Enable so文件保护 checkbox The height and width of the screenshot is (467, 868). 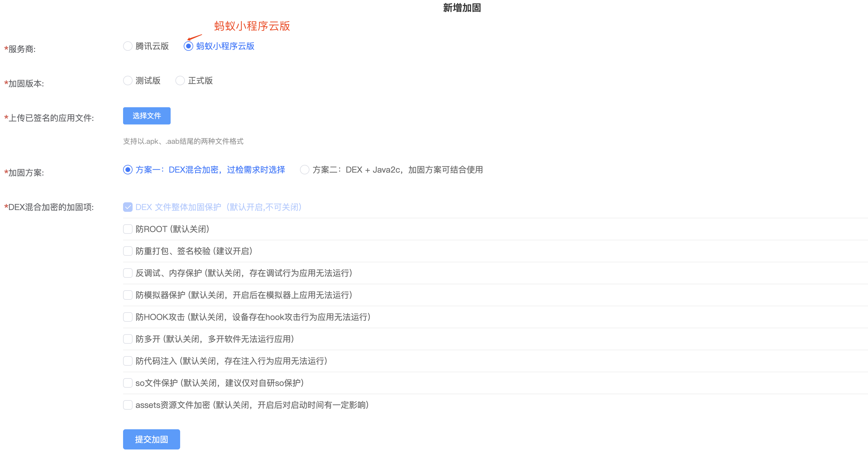click(x=128, y=383)
